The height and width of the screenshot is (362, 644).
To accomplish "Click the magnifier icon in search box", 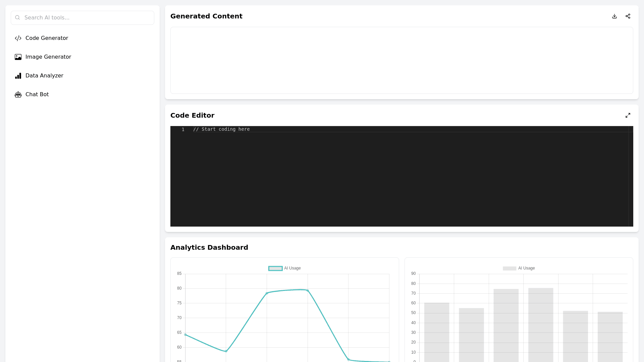I will tap(17, 18).
